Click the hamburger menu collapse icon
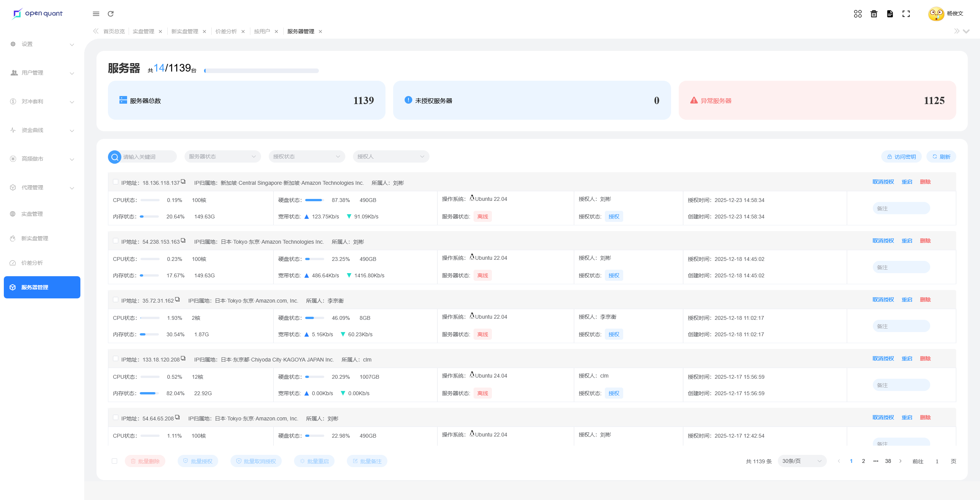Image resolution: width=980 pixels, height=500 pixels. (x=96, y=14)
